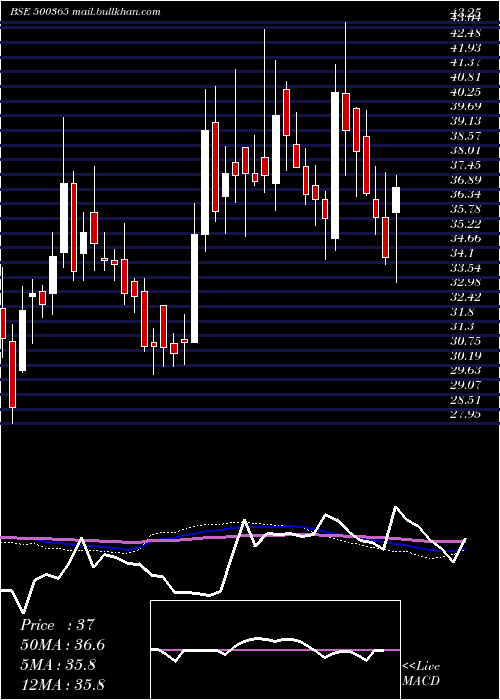
Task: Click the 28.51 price axis label
Action: click(x=466, y=400)
